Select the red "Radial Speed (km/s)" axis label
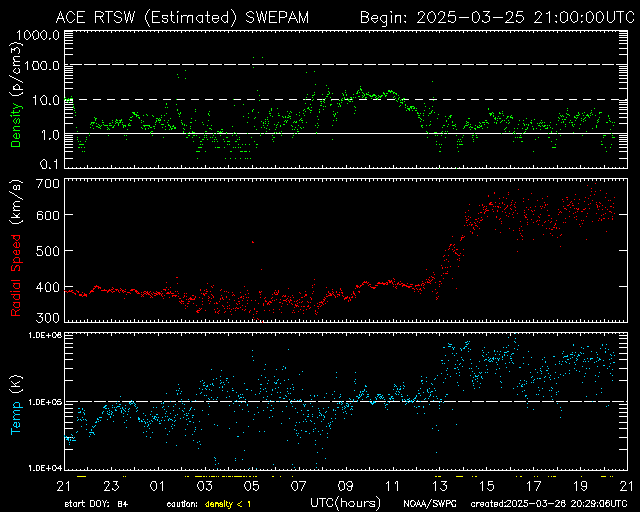The image size is (640, 512). click(16, 248)
